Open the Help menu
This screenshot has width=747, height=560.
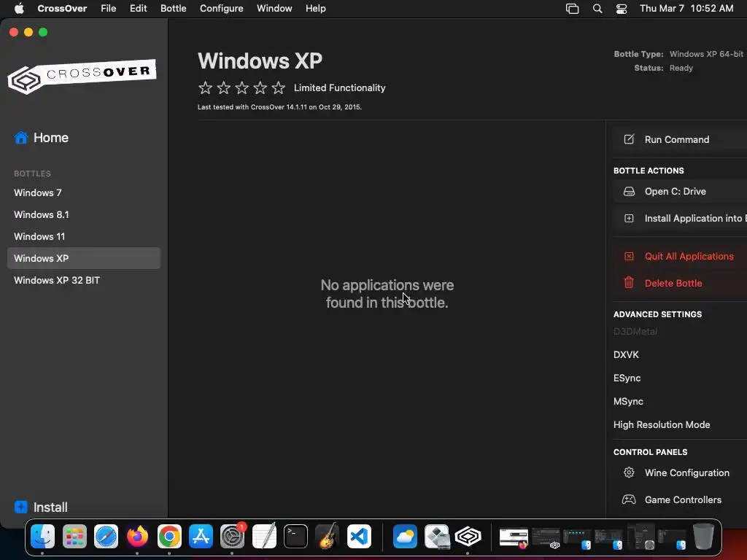coord(315,8)
